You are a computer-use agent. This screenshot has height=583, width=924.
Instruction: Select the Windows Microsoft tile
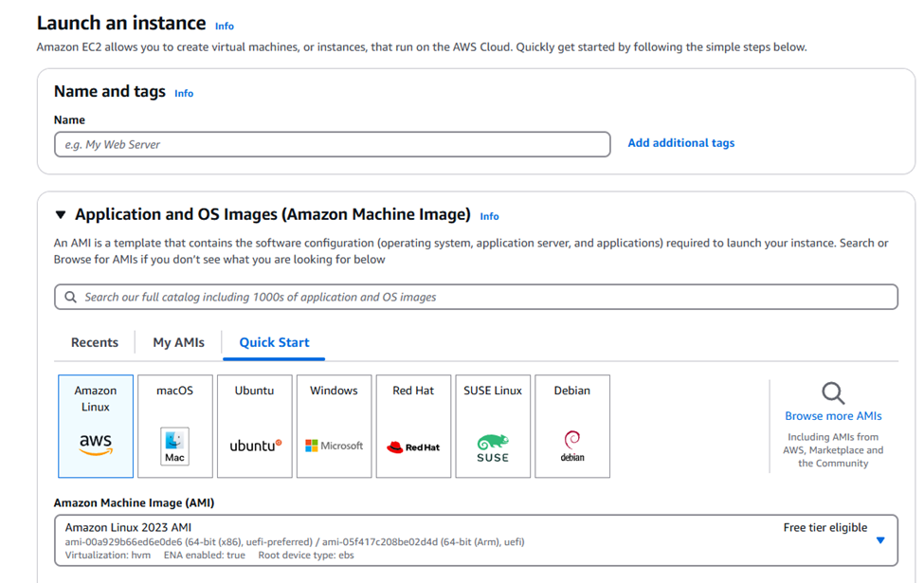pyautogui.click(x=335, y=427)
